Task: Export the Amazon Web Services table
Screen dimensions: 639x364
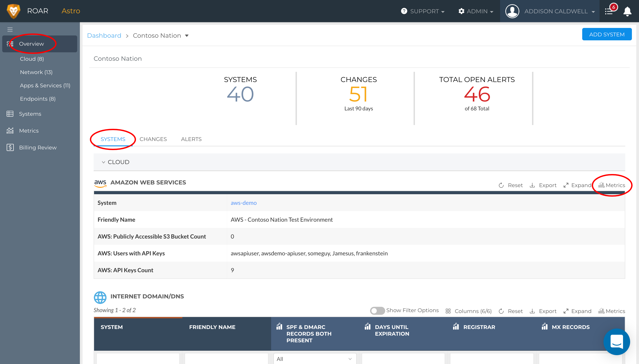Action: pyautogui.click(x=543, y=185)
